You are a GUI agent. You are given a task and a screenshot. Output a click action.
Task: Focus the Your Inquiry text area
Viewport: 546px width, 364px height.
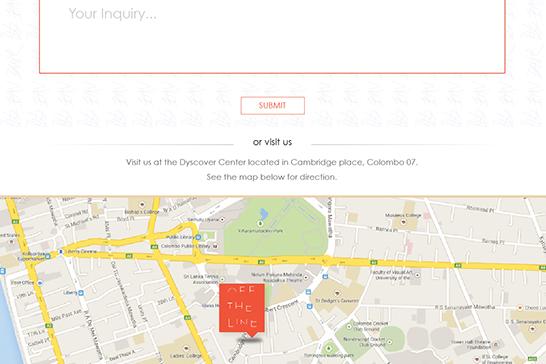pos(272,36)
